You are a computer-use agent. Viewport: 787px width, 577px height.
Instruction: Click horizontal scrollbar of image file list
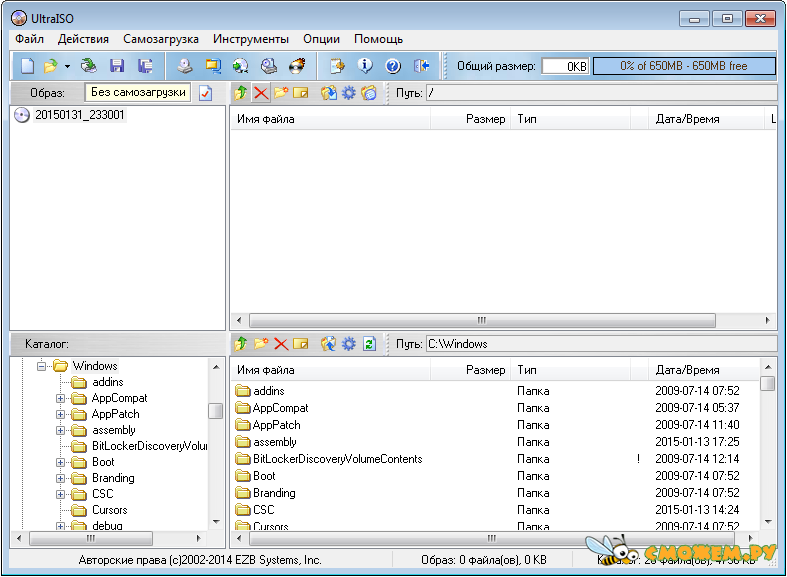click(482, 320)
